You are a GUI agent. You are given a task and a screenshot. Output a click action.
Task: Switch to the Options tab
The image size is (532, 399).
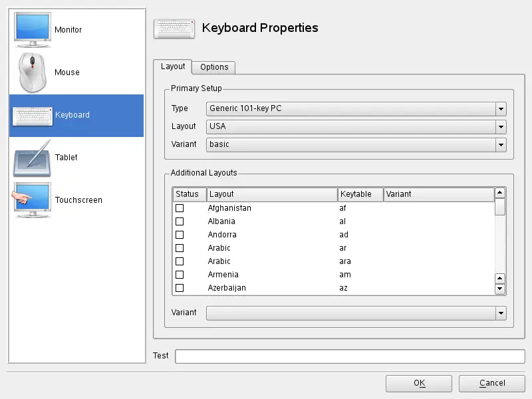click(x=213, y=67)
